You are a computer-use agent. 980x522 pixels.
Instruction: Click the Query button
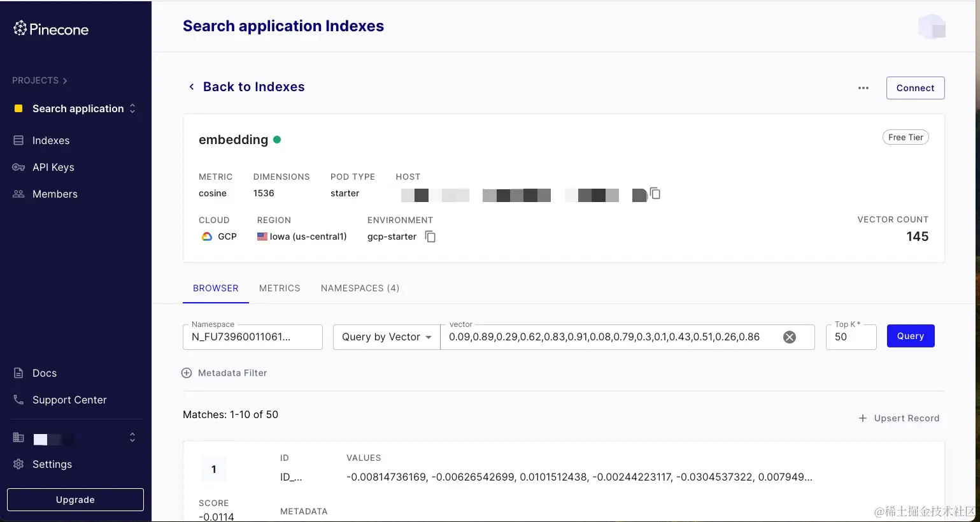click(x=910, y=336)
